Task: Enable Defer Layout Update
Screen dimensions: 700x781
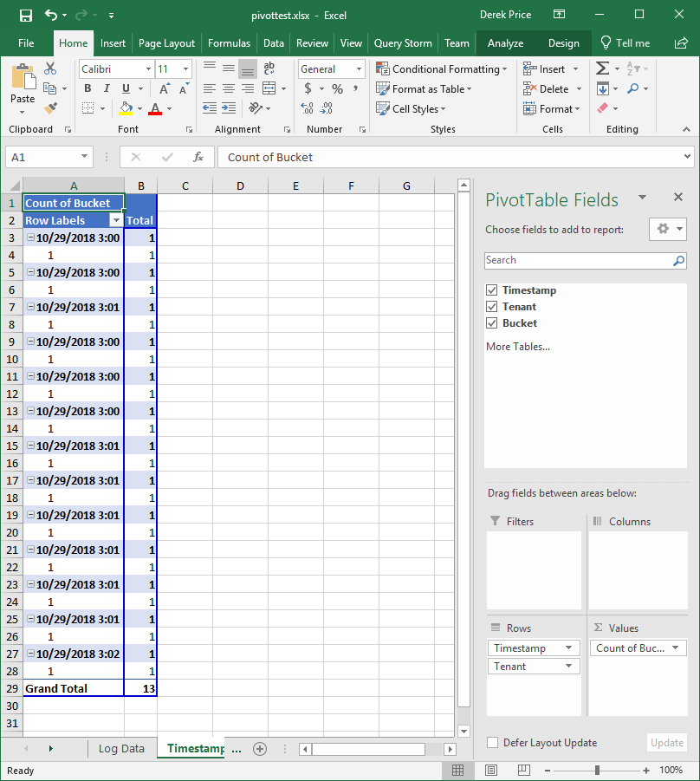Action: (x=491, y=743)
